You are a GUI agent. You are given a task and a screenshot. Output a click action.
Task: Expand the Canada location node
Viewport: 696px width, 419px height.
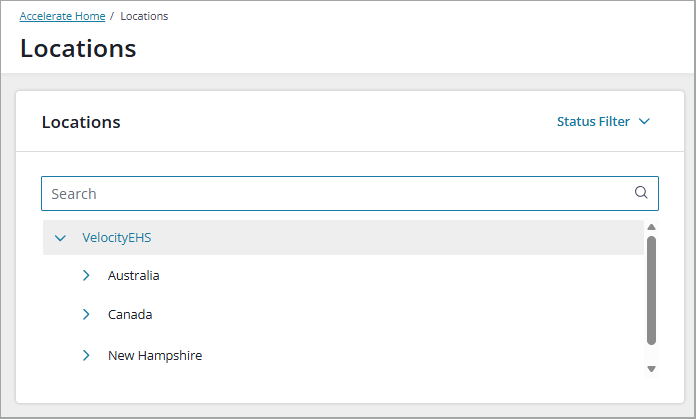click(x=86, y=314)
